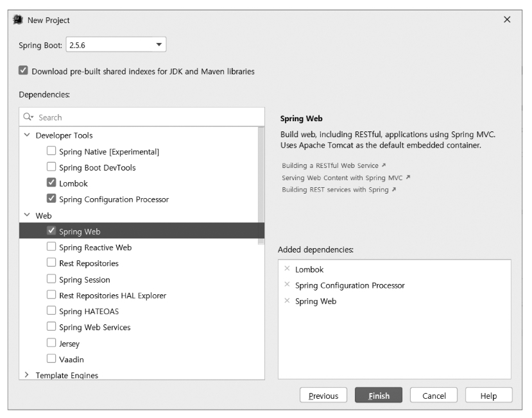This screenshot has height=418, width=532.
Task: Open Building REST services with Spring link
Action: (x=335, y=190)
